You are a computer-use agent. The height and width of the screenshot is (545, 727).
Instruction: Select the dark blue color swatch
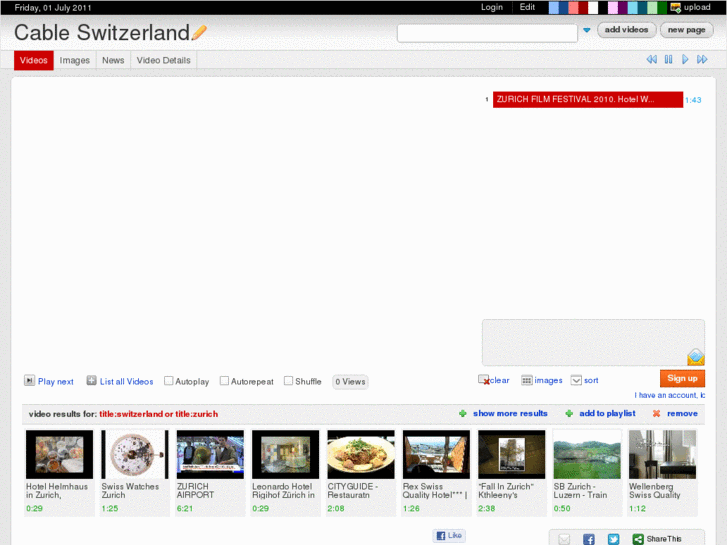[x=563, y=7]
